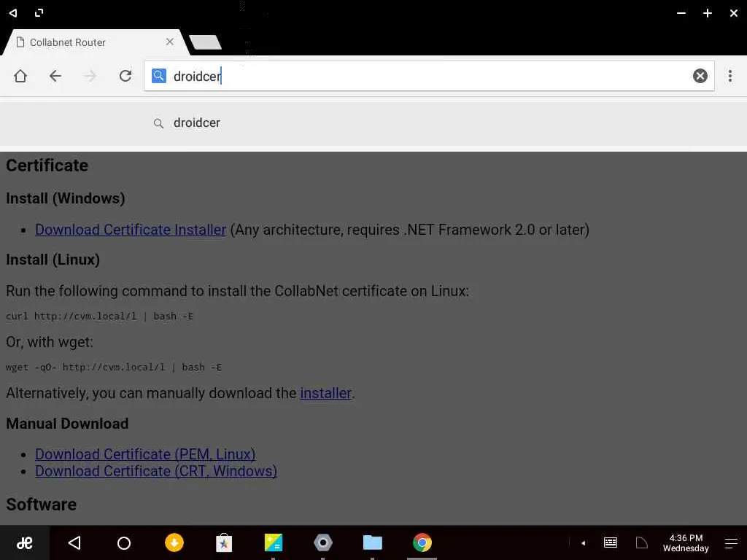Click the 'Install (Windows)' heading
Viewport: 747px width, 560px height.
pos(66,198)
